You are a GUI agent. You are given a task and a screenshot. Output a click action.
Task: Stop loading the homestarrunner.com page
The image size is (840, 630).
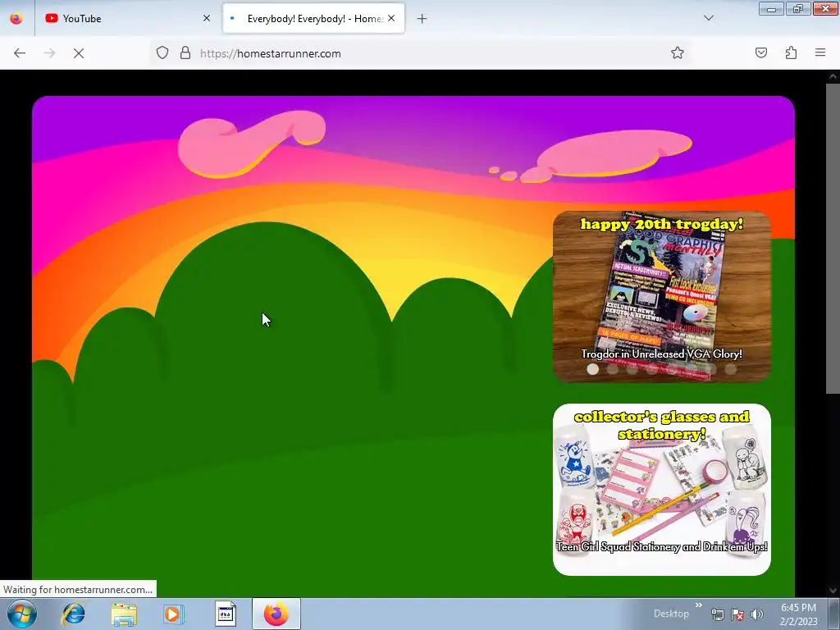tap(79, 53)
